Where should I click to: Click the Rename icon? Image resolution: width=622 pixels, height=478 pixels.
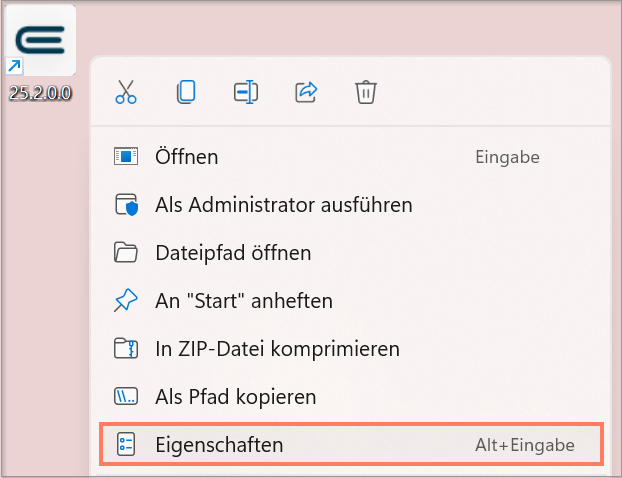click(246, 92)
